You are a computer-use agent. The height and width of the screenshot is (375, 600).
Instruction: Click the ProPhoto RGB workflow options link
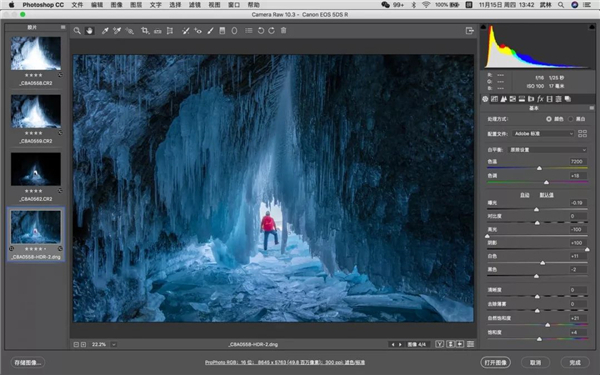[285, 362]
